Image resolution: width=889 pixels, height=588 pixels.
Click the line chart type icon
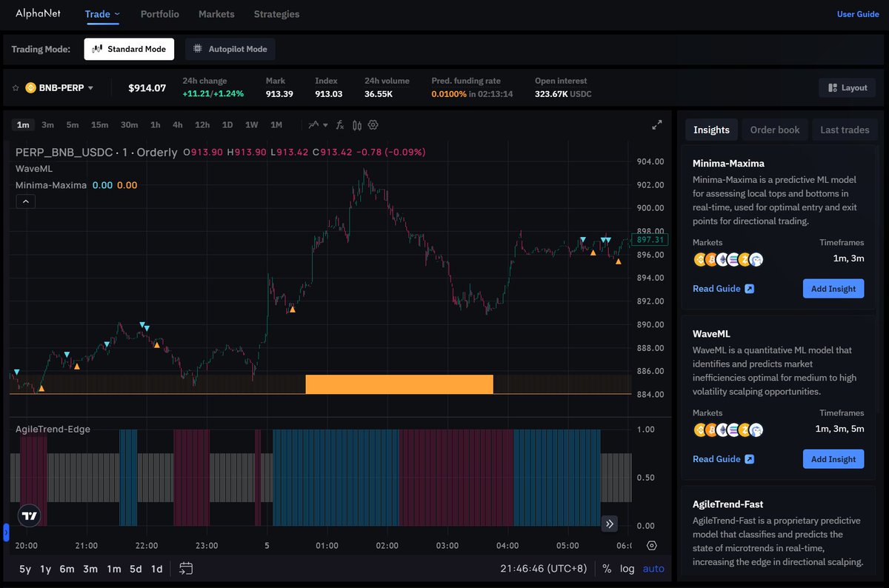(x=314, y=125)
